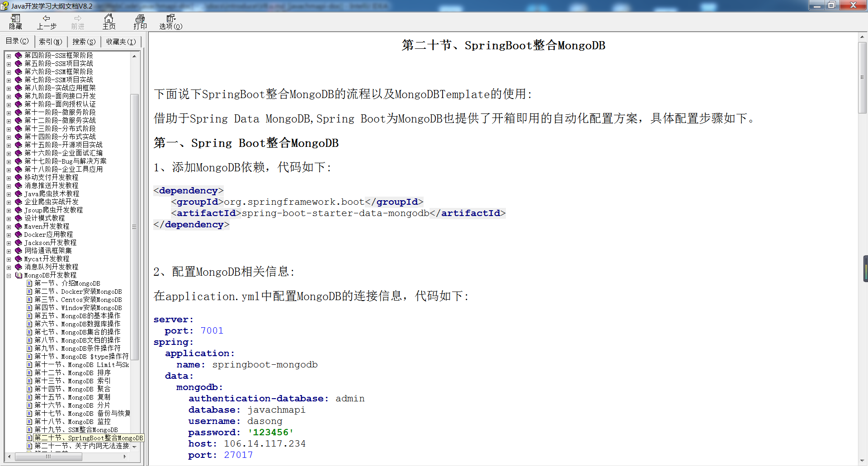Open 第七节、MongoDB集合的操作 topic

tap(78, 332)
